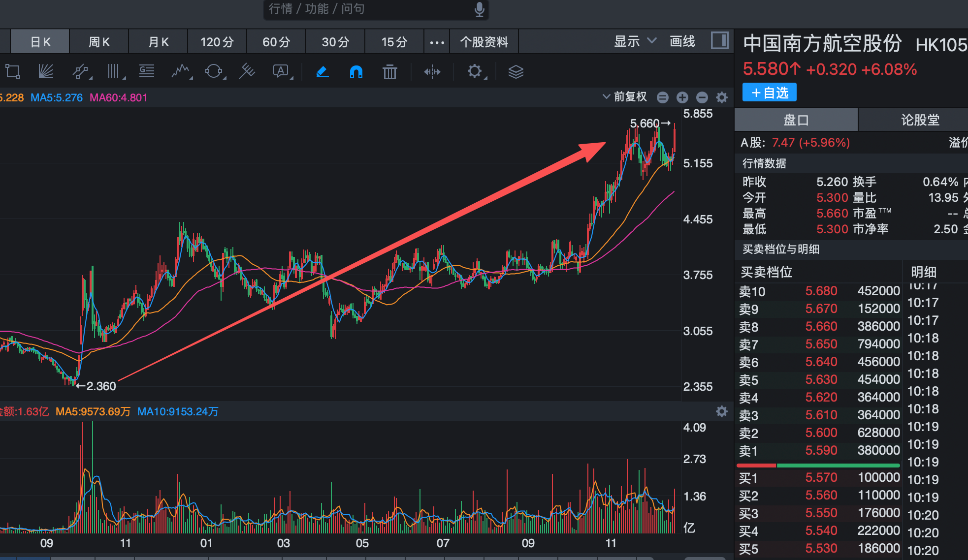The image size is (968, 560).
Task: Open the volume chart settings gear
Action: coord(721,411)
